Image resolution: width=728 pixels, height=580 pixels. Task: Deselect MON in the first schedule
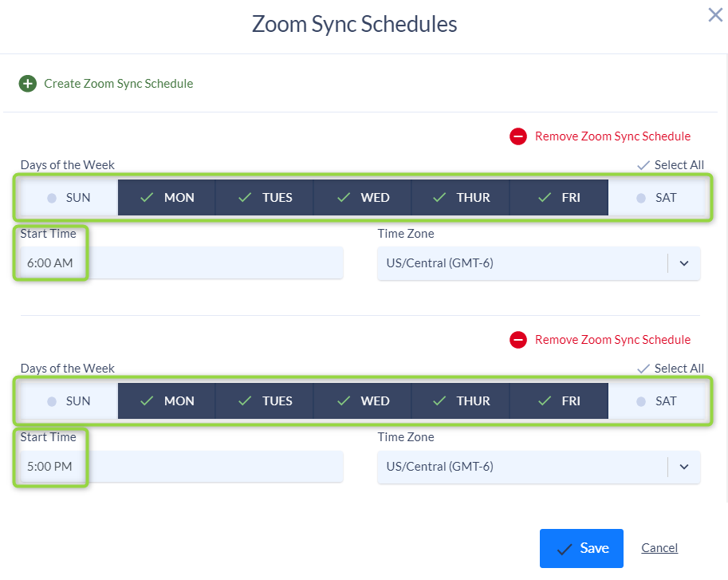167,198
